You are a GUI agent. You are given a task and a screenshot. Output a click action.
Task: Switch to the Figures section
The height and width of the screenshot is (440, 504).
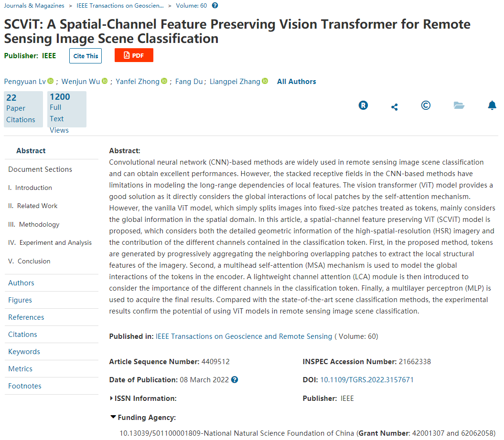point(20,300)
